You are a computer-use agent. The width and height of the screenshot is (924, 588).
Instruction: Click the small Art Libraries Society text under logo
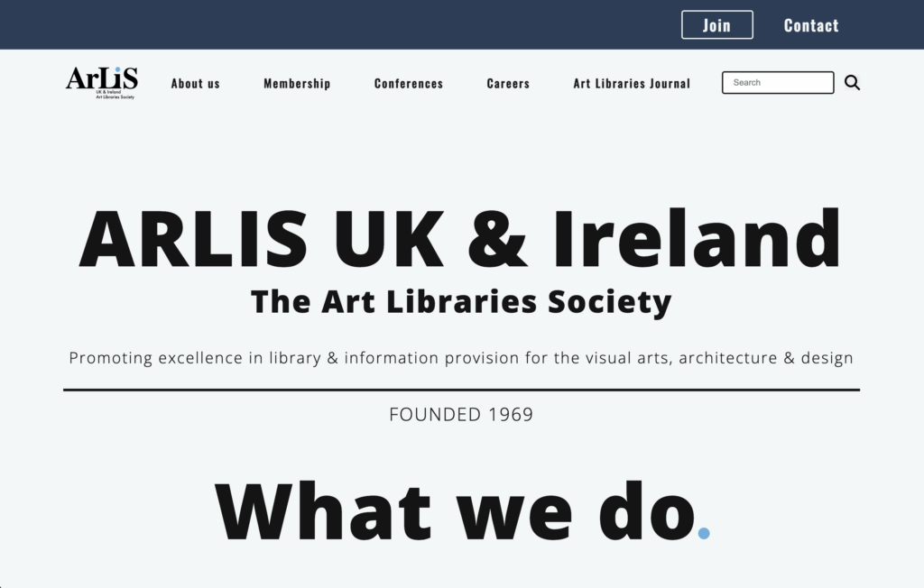click(115, 96)
